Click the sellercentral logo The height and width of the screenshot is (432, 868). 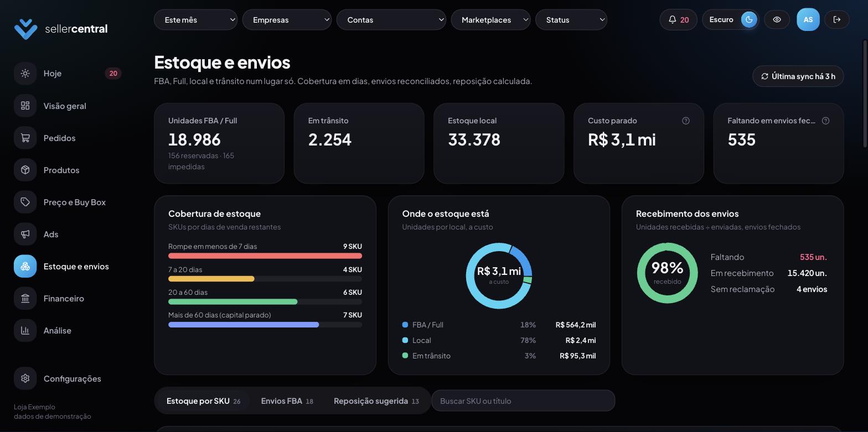click(61, 29)
